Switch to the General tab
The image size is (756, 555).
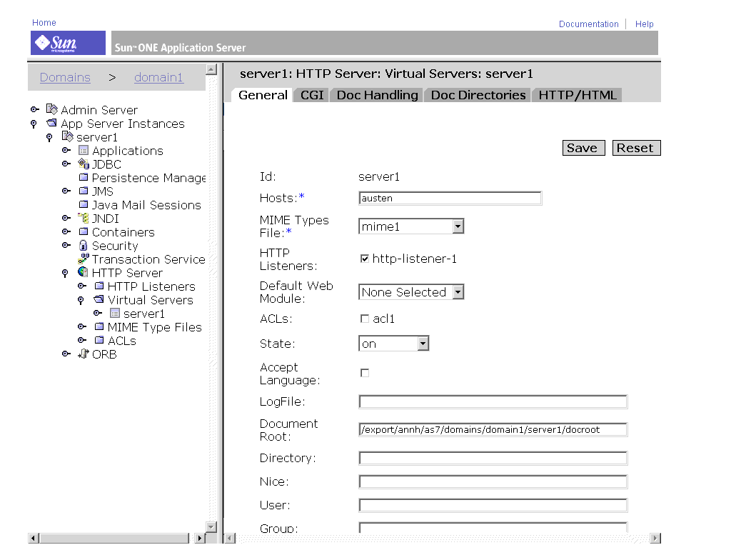[x=263, y=95]
